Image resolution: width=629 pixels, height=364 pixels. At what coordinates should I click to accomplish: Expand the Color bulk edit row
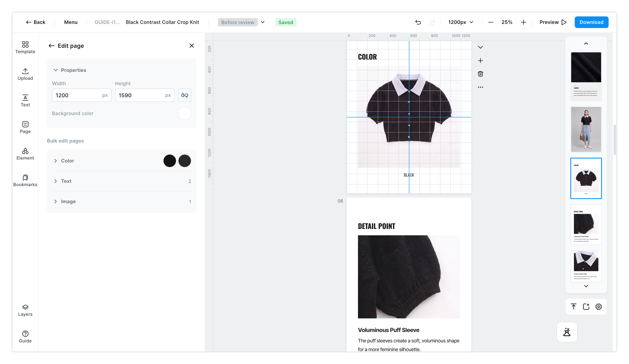[x=121, y=161]
